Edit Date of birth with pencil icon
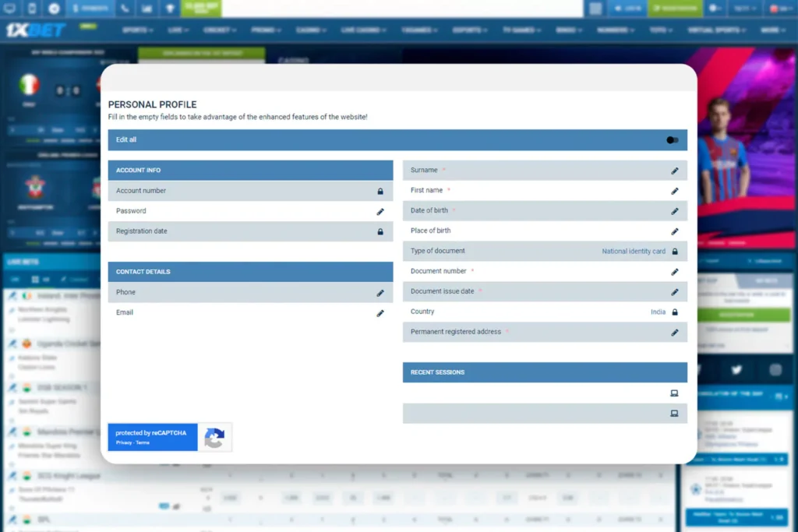Viewport: 798px width, 532px height. (675, 211)
